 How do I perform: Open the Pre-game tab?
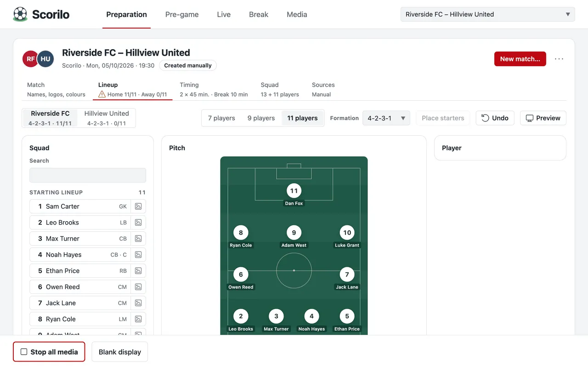click(x=182, y=14)
